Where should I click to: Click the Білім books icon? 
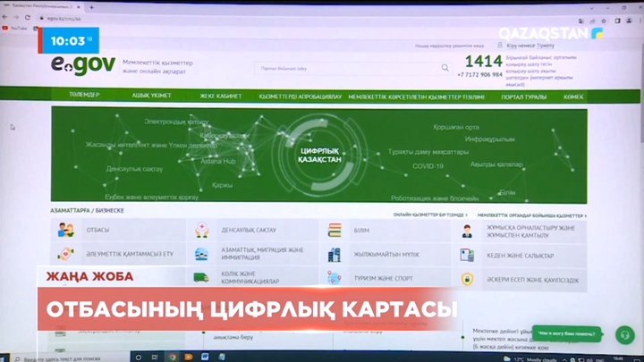[335, 231]
